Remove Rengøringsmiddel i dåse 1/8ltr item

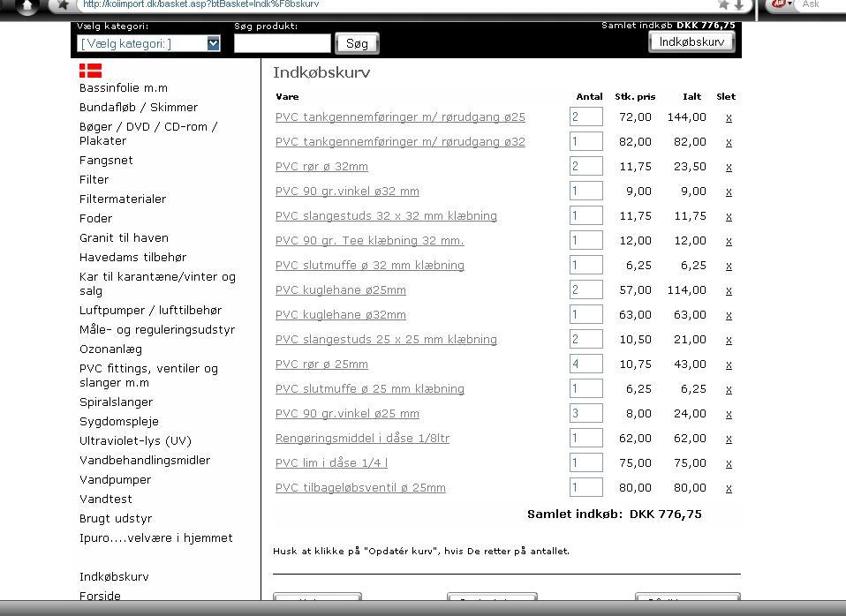coord(729,439)
